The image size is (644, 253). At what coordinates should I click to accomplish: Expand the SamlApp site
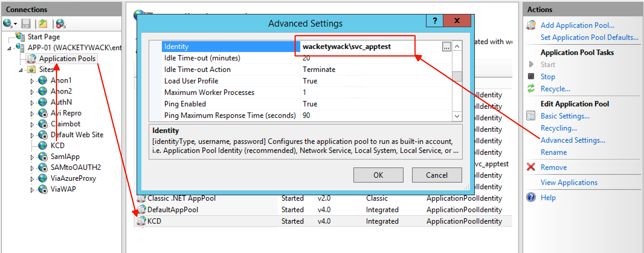click(32, 157)
